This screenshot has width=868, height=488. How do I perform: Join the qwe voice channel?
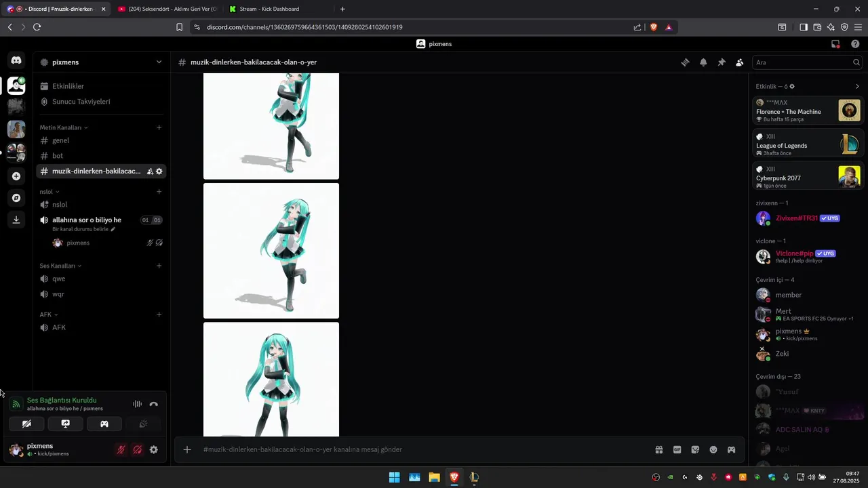coord(100,279)
